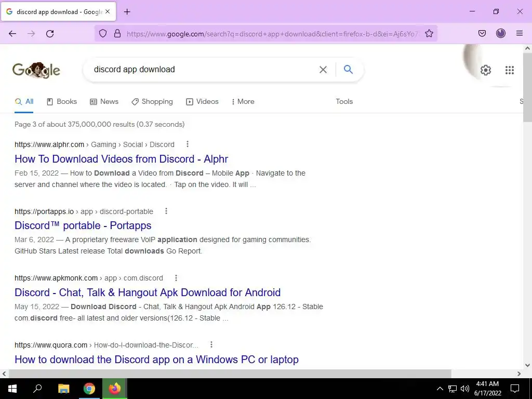Clear the search query text
The height and width of the screenshot is (399, 532).
point(323,70)
